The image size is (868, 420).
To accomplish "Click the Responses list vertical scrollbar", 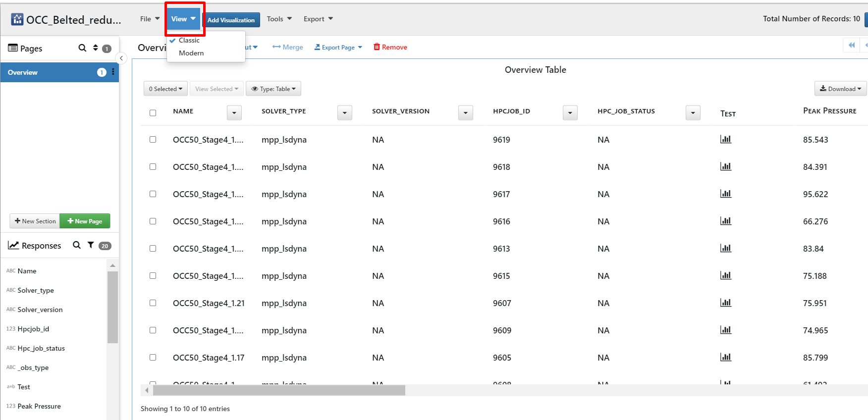I will pos(112,307).
